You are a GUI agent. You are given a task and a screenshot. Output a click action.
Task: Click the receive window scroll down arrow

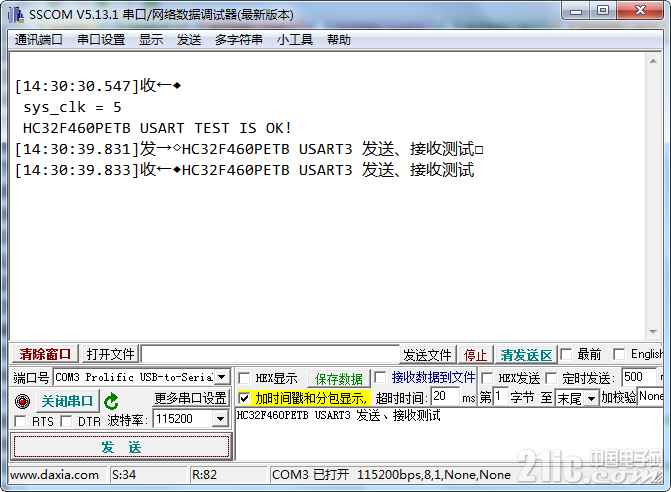point(653,332)
